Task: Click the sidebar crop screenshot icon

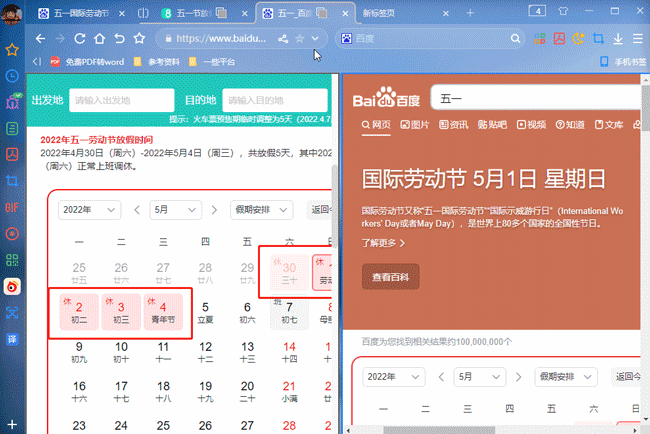Action: click(x=12, y=181)
